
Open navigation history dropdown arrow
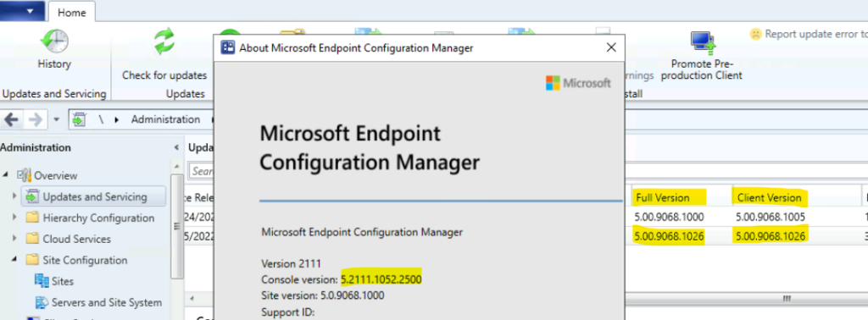coord(57,120)
